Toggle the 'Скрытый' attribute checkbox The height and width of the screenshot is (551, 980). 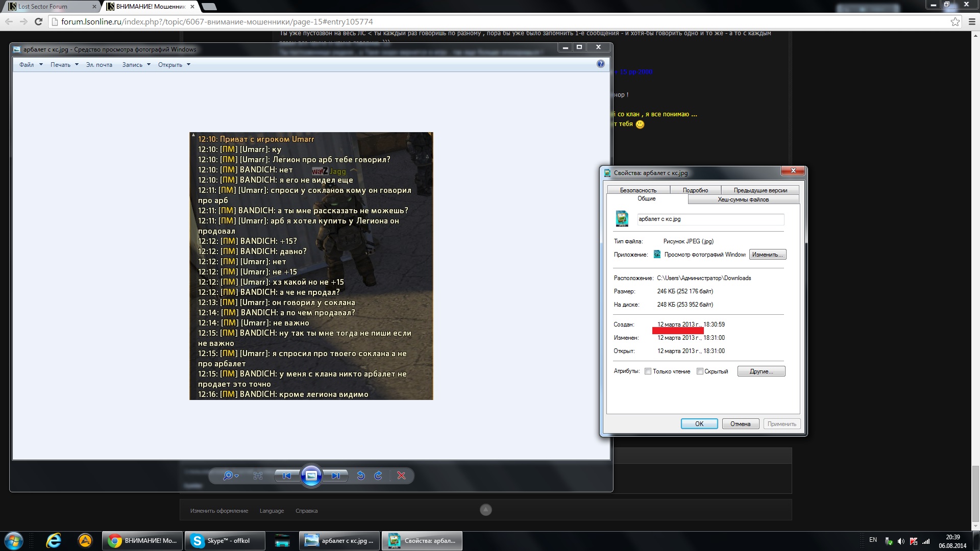[x=700, y=371]
